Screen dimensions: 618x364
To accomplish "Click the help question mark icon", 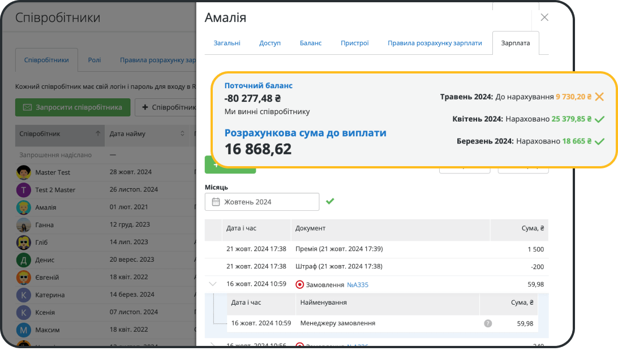I will click(x=488, y=323).
